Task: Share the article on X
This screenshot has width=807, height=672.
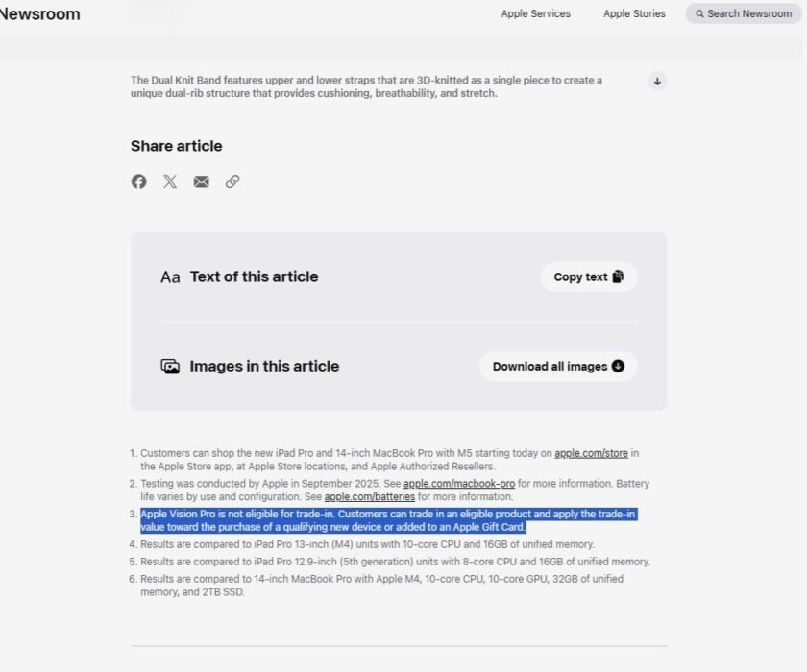Action: pyautogui.click(x=170, y=181)
